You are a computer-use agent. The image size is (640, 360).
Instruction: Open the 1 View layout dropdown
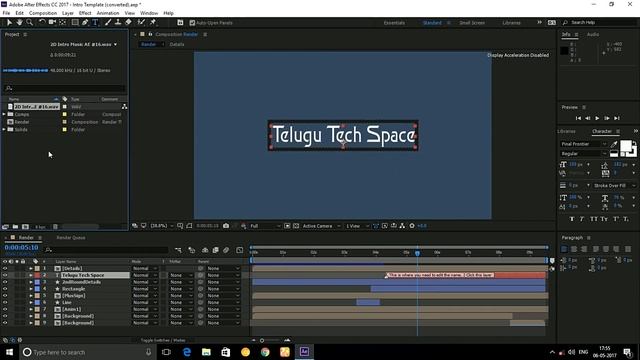[358, 226]
